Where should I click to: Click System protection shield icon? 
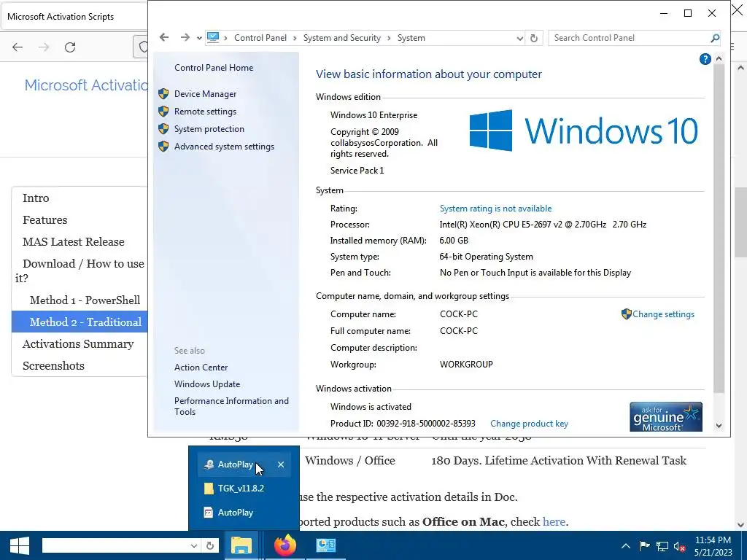point(163,129)
